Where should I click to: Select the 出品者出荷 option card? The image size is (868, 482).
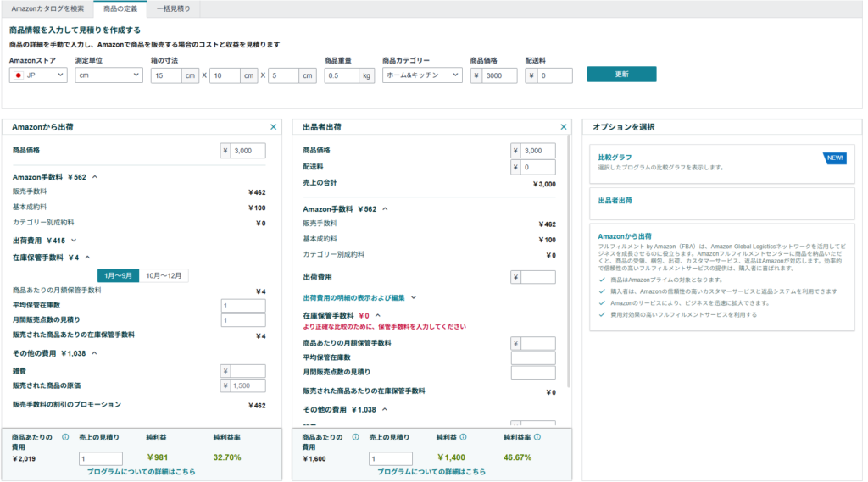click(x=722, y=203)
